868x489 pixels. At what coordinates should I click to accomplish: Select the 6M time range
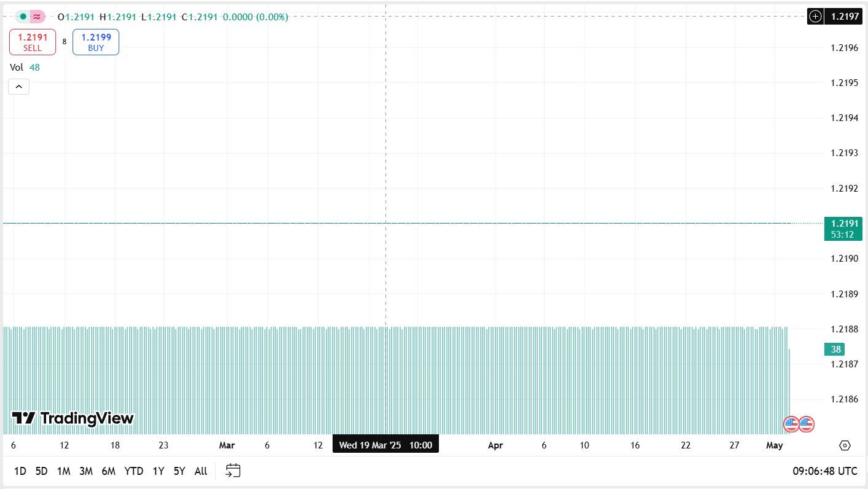coord(108,471)
